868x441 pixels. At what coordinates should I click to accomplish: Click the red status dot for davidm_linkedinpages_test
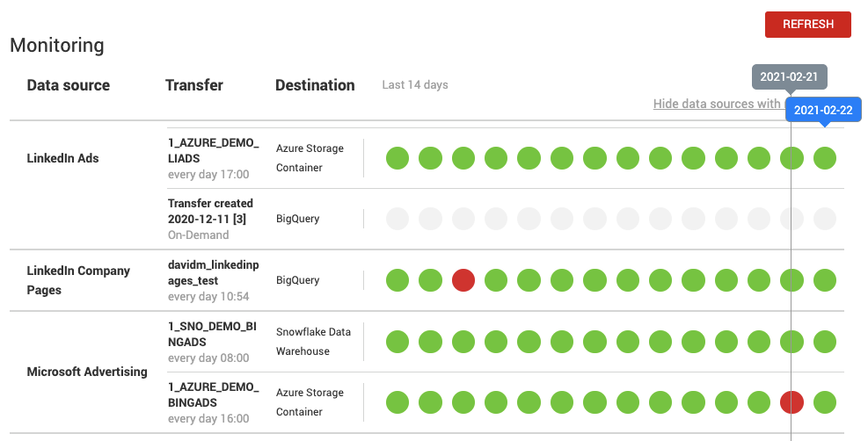click(x=463, y=280)
